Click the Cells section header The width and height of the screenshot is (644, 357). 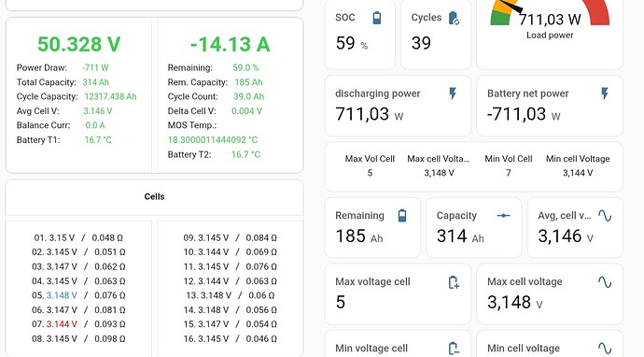(x=154, y=196)
